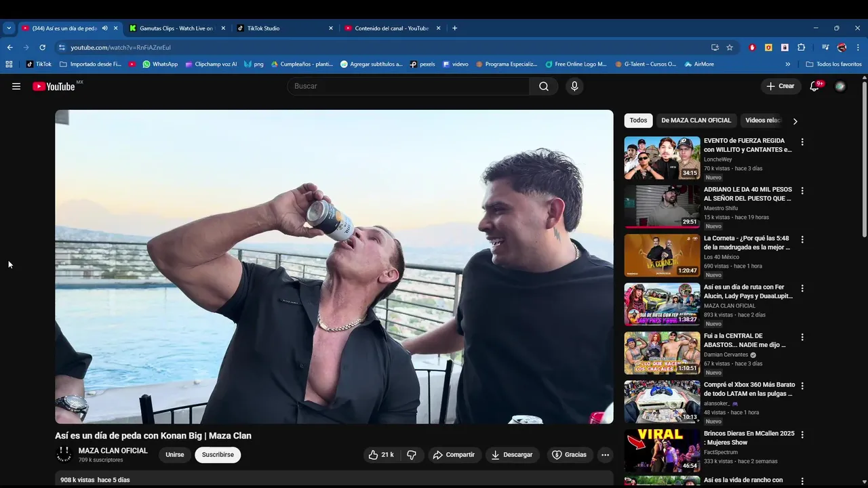Image resolution: width=868 pixels, height=488 pixels.
Task: Open the account avatar menu
Action: 840,86
